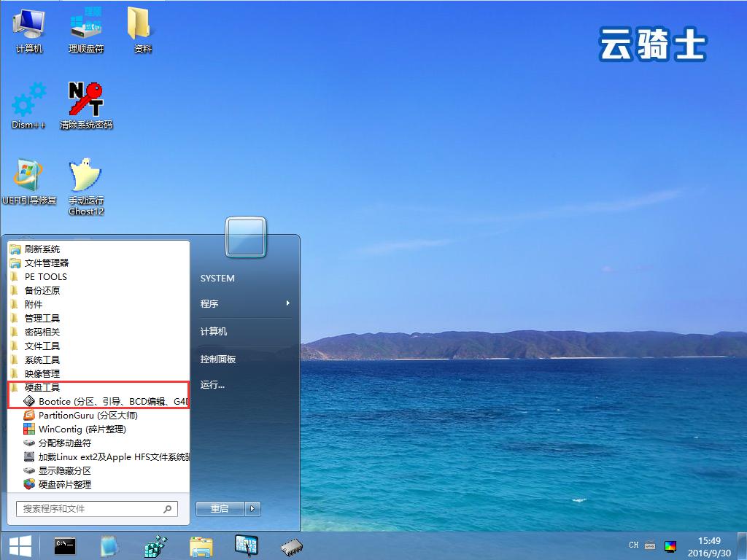The height and width of the screenshot is (560, 747).
Task: Expand the 程序 submenu arrow
Action: 287,303
